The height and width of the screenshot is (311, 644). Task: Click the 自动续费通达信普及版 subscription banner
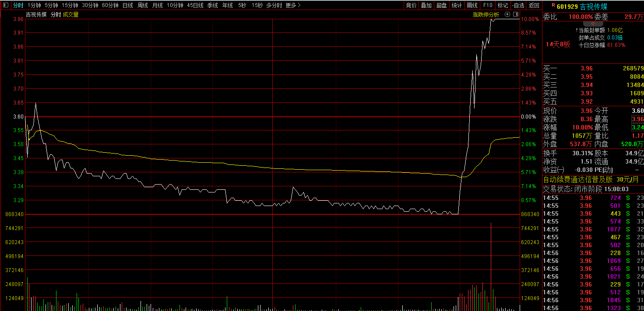coord(578,179)
